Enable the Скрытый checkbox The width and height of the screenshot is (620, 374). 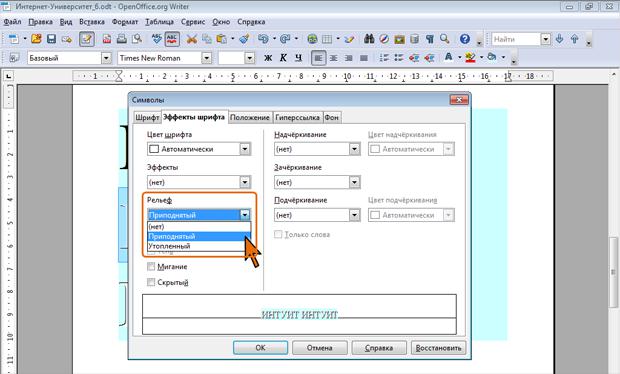(151, 282)
